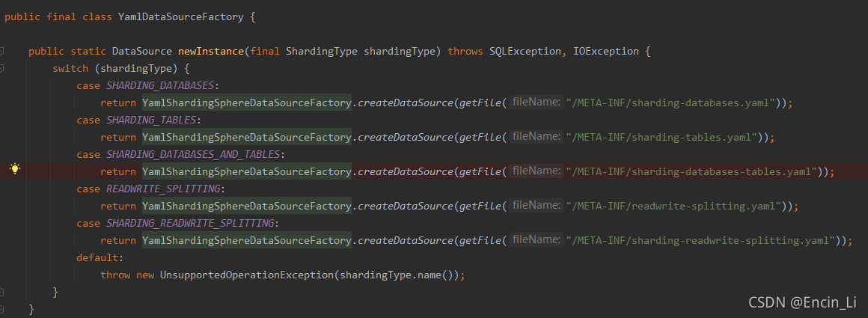Image resolution: width=868 pixels, height=318 pixels.
Task: Click the yellow lightbulb quick-fix icon
Action: click(x=15, y=169)
